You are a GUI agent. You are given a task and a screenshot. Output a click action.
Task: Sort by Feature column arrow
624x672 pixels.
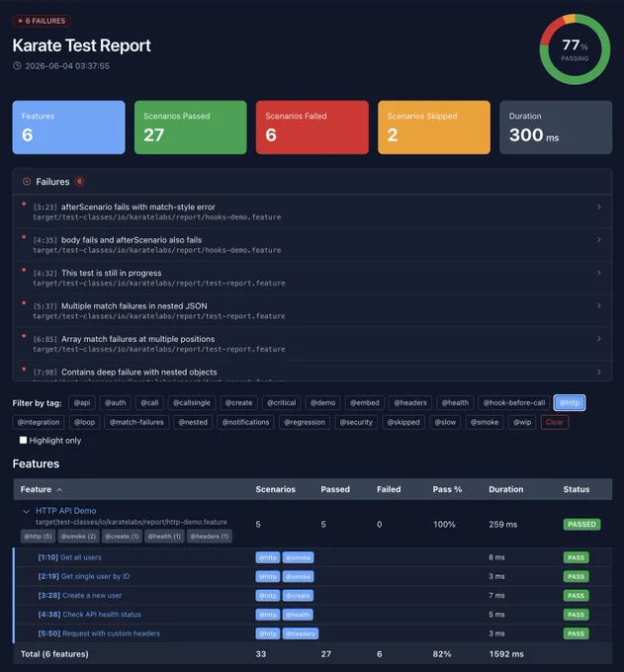59,490
